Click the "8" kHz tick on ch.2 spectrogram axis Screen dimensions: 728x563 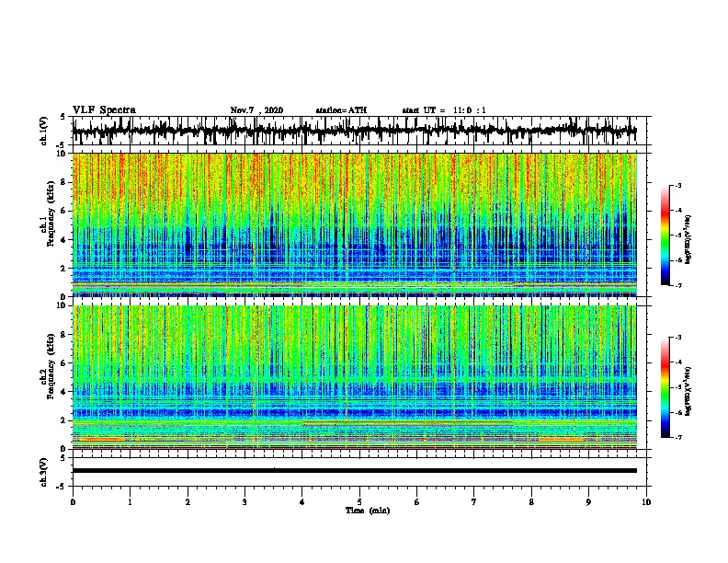64,335
